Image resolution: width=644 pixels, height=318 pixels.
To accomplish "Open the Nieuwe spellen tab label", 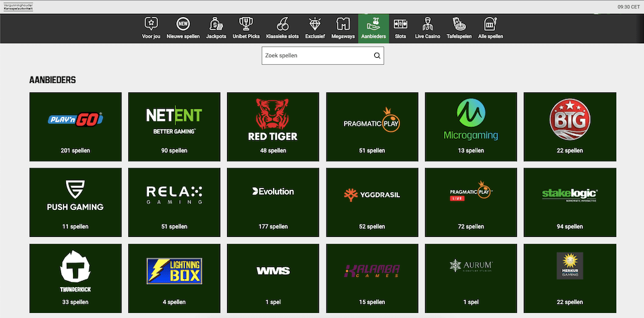I will click(x=183, y=36).
